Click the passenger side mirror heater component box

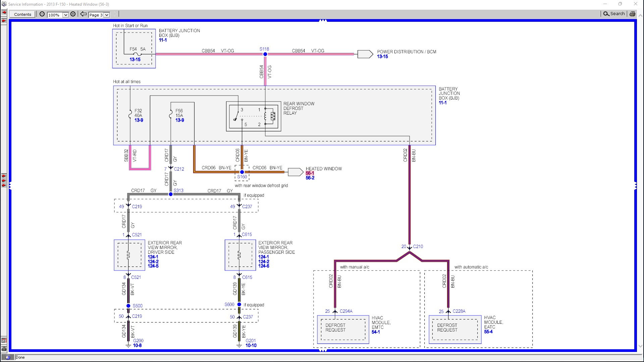pos(240,255)
